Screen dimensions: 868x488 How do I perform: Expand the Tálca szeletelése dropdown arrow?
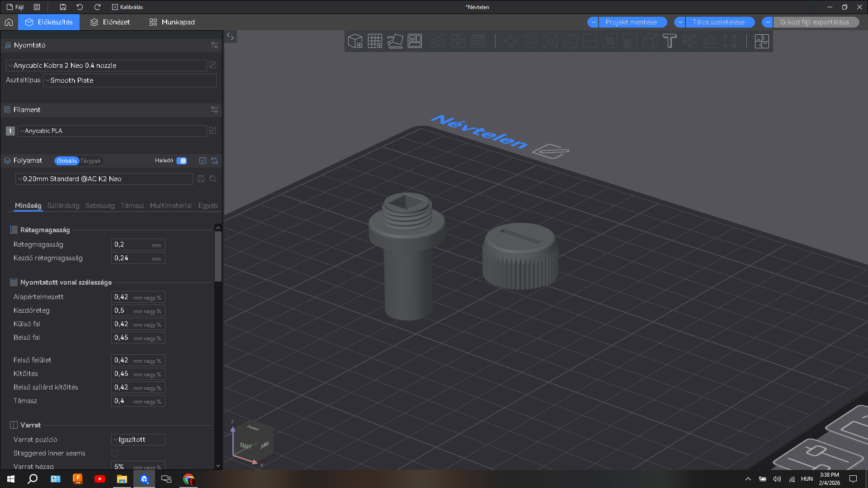tap(680, 22)
